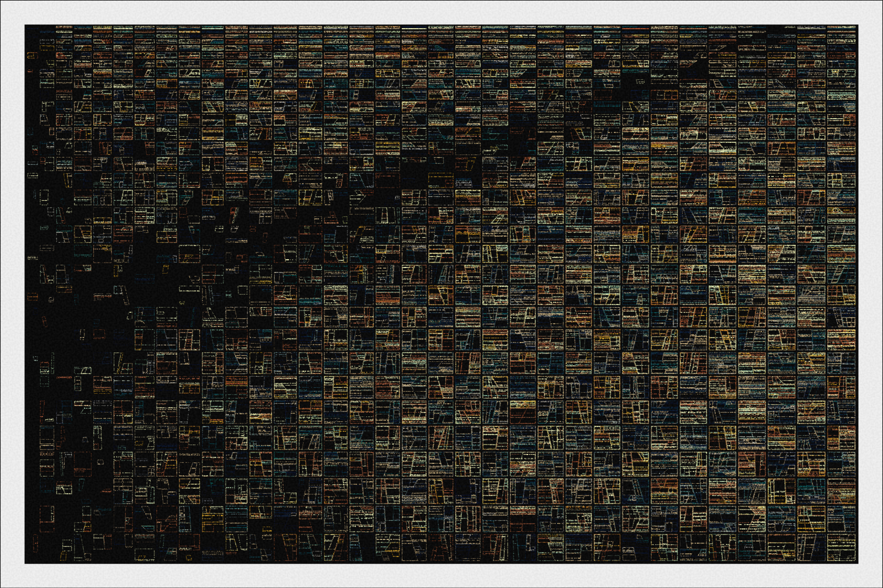The width and height of the screenshot is (883, 588).
Task: Select the bright white line in the top row
Action: [x=414, y=28]
